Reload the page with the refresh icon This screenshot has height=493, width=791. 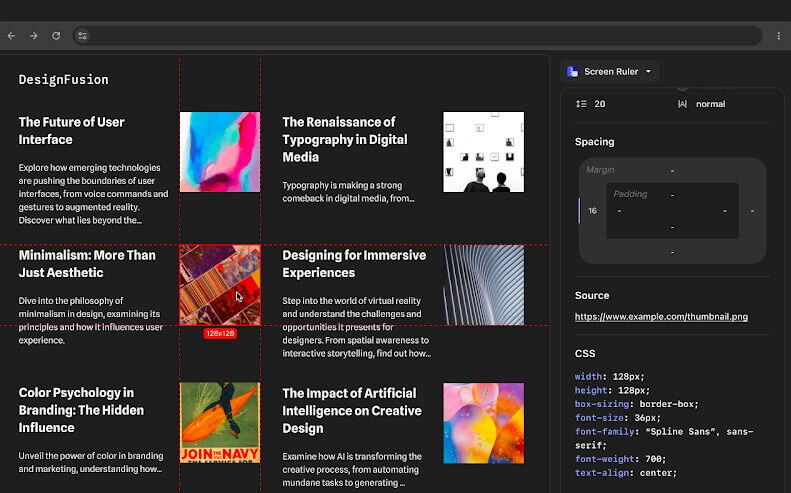pos(56,36)
